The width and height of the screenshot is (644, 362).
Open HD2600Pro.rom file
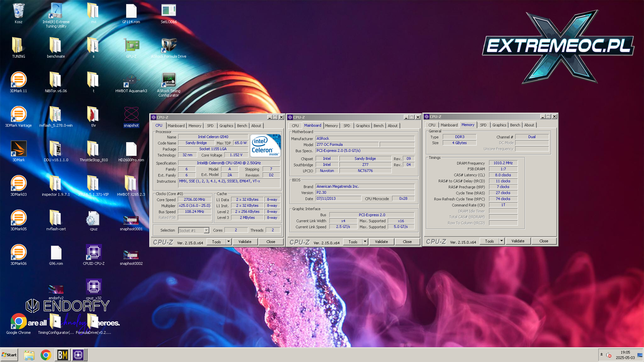pos(131,152)
